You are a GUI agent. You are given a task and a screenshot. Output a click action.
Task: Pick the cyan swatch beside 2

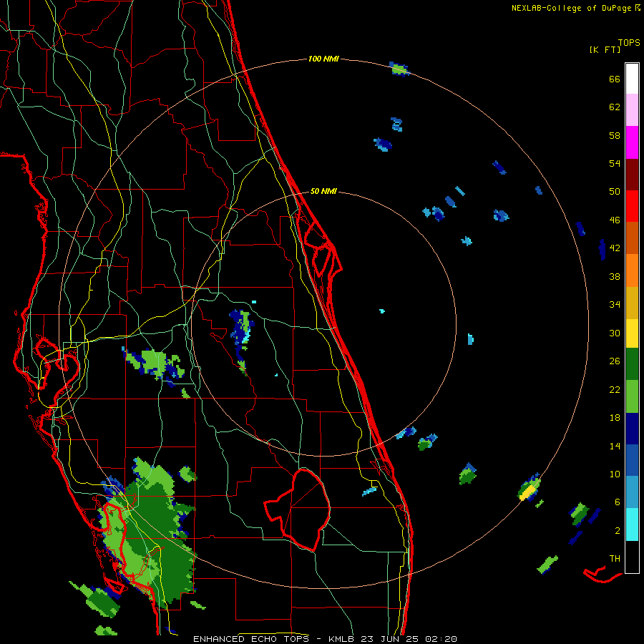click(x=632, y=525)
